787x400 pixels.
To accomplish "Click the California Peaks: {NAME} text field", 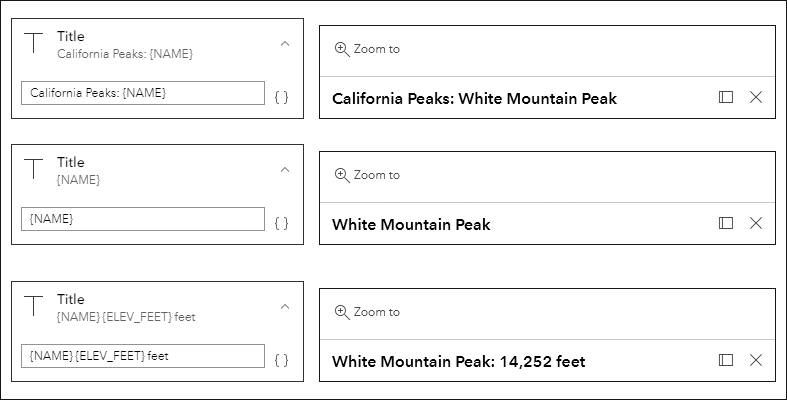I will tap(142, 93).
